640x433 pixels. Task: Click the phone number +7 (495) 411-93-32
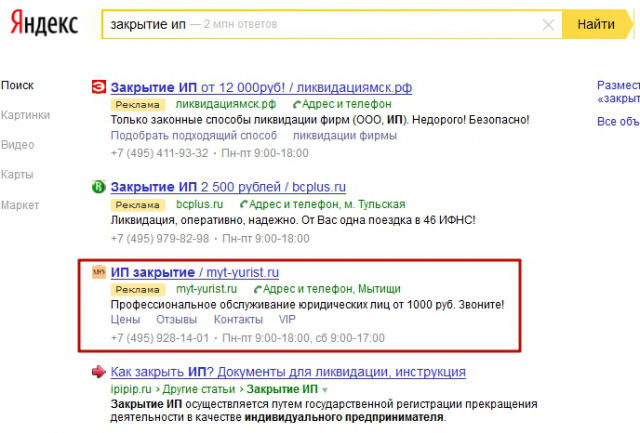(x=160, y=153)
